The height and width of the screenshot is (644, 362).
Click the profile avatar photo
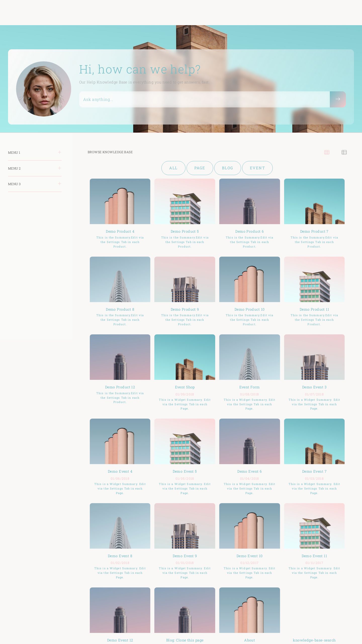coord(43,89)
